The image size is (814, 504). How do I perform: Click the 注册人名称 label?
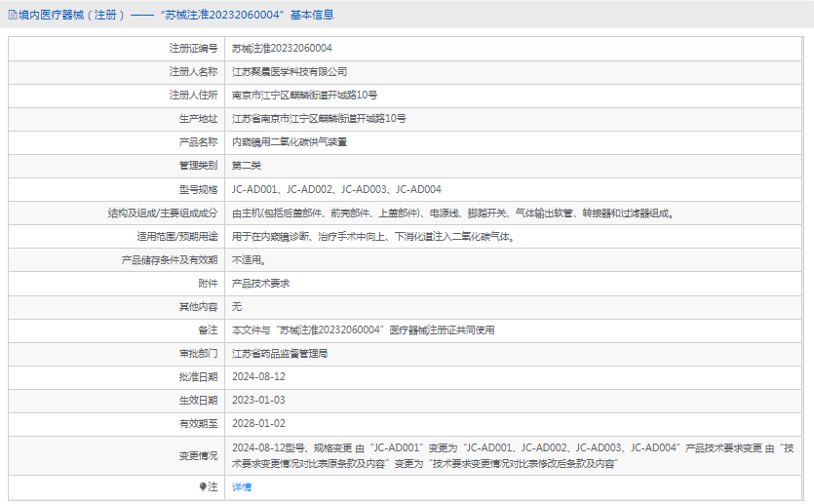(x=193, y=71)
